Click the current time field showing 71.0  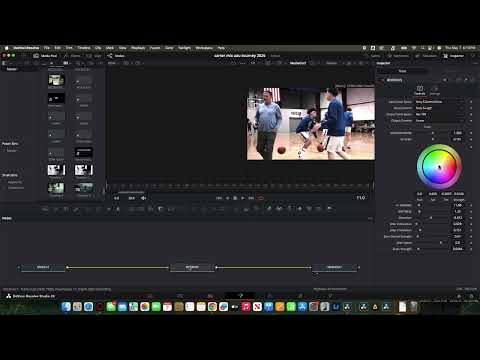tap(361, 198)
